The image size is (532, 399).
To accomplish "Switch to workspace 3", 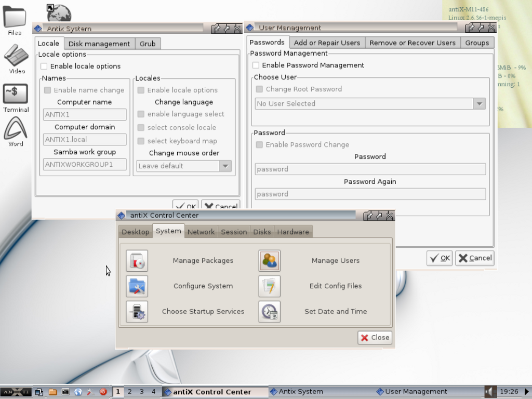I will click(x=141, y=392).
